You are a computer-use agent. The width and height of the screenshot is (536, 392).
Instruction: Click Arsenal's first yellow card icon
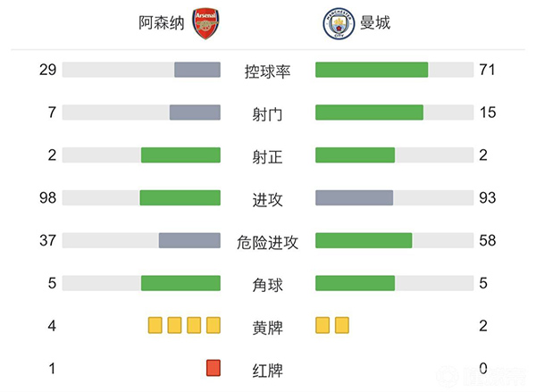pos(155,325)
